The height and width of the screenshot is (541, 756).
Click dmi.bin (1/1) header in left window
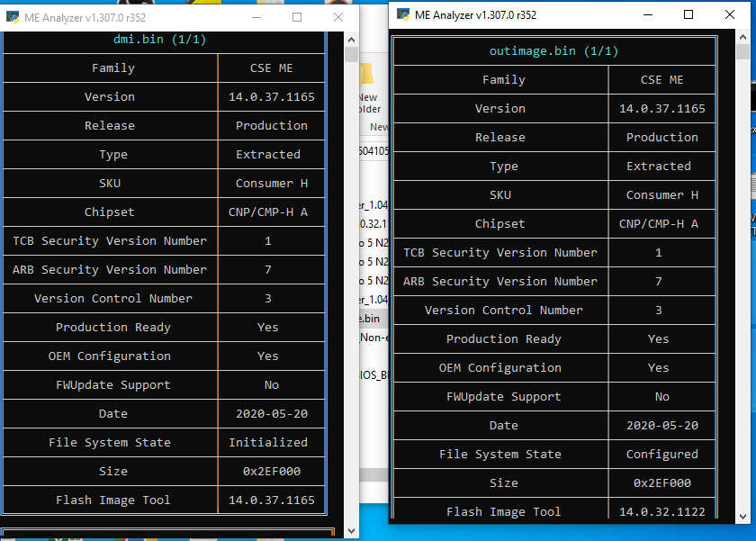point(159,40)
